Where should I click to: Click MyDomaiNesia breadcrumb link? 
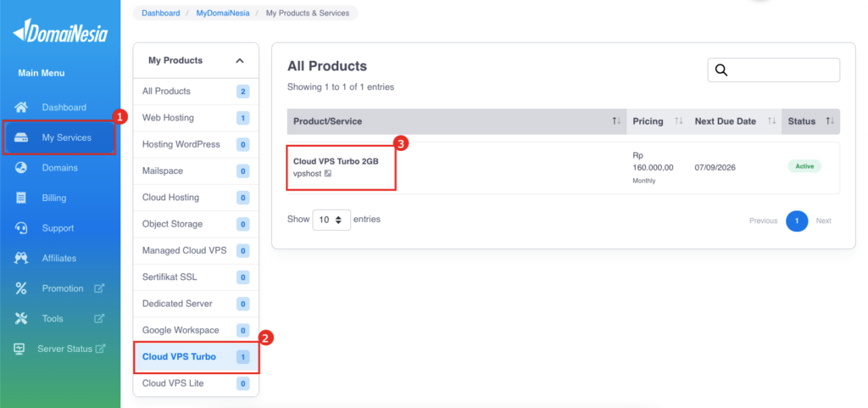(x=221, y=13)
